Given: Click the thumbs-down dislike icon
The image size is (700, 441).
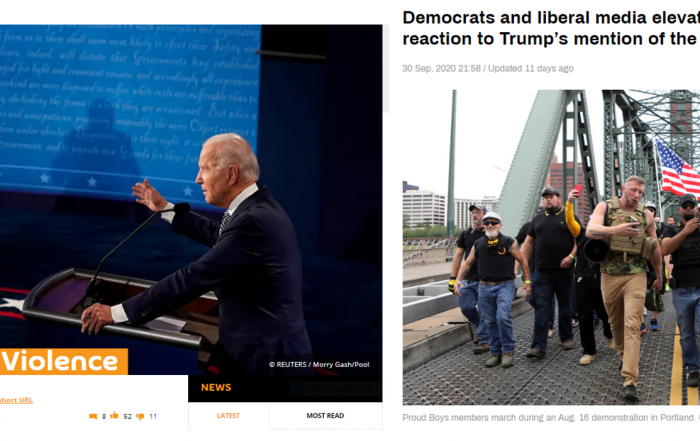Looking at the screenshot, I should (x=140, y=416).
